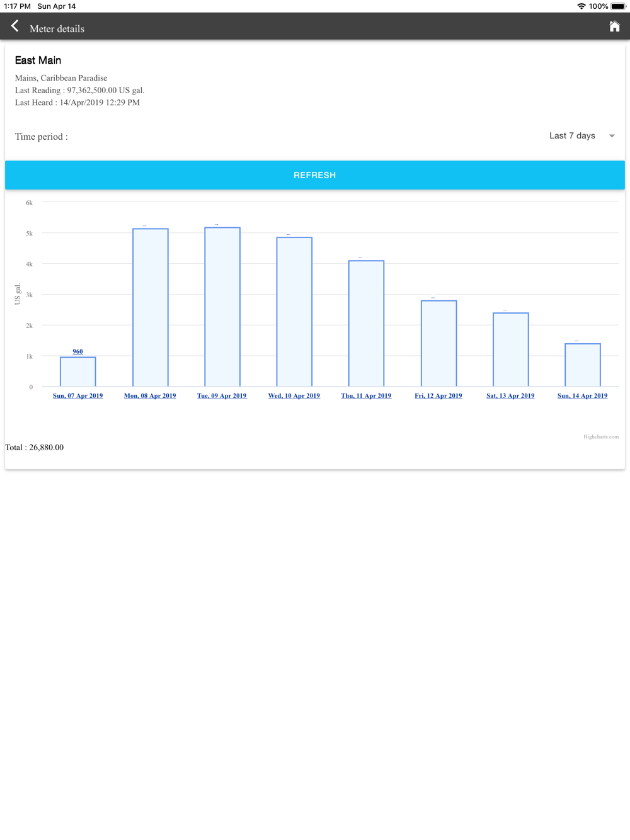Select the bar for Thursday 11 April
Viewport: 630px width, 840px height.
click(366, 324)
